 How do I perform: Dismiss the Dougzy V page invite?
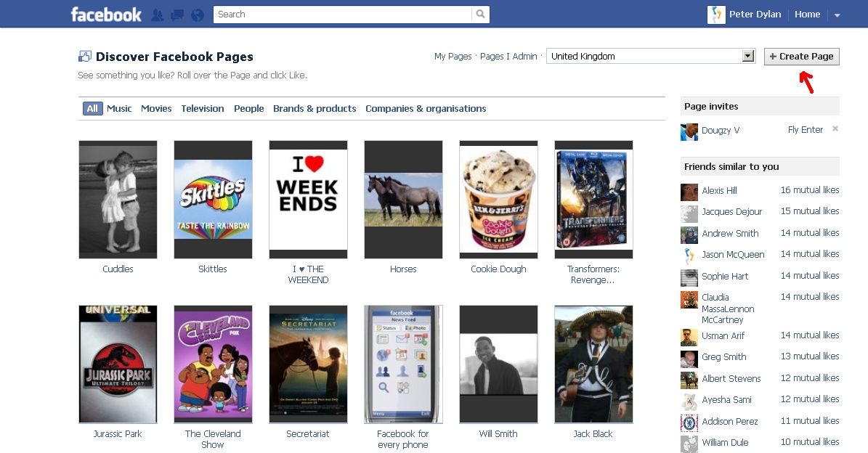coord(835,129)
